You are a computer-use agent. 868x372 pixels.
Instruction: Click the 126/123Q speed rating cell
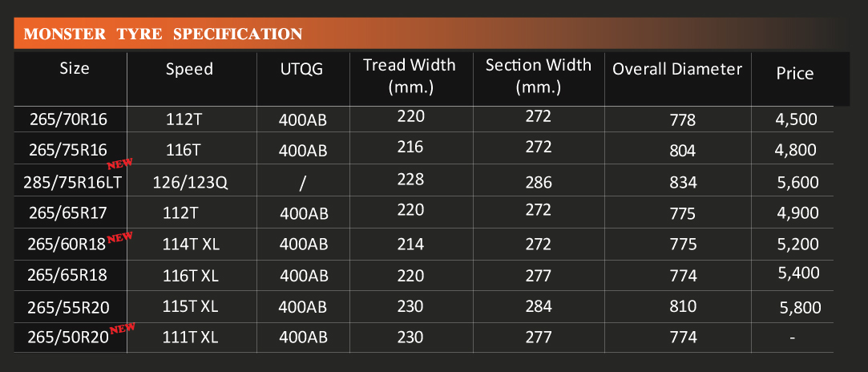(190, 183)
